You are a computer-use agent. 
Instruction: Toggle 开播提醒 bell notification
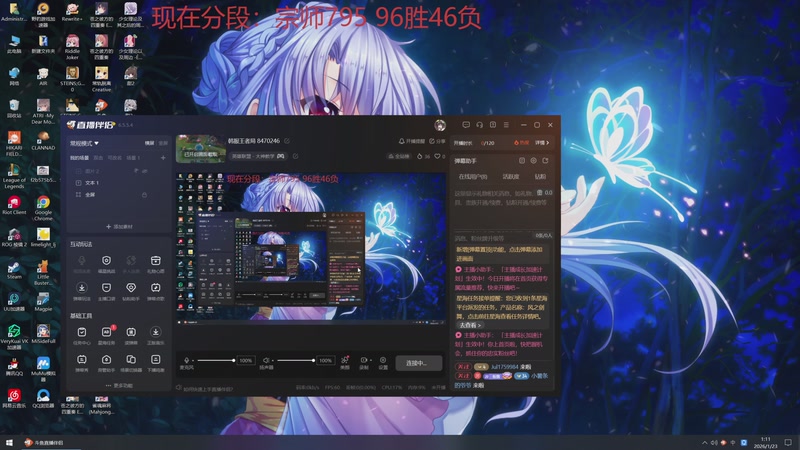[412, 141]
